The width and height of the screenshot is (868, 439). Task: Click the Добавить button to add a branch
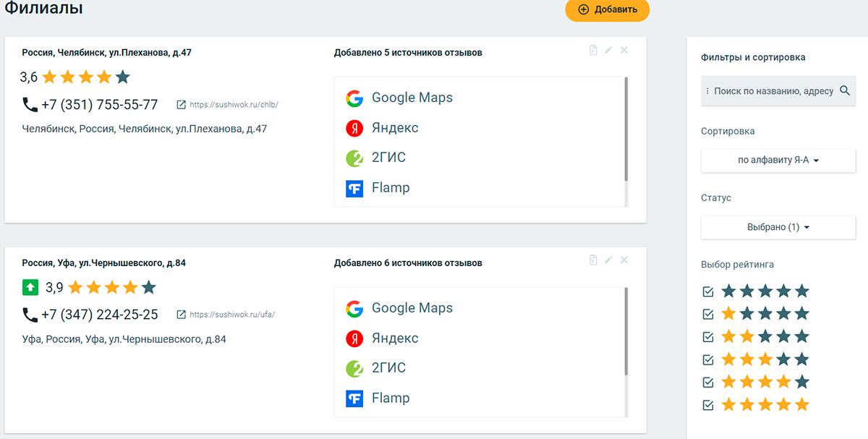tap(608, 10)
